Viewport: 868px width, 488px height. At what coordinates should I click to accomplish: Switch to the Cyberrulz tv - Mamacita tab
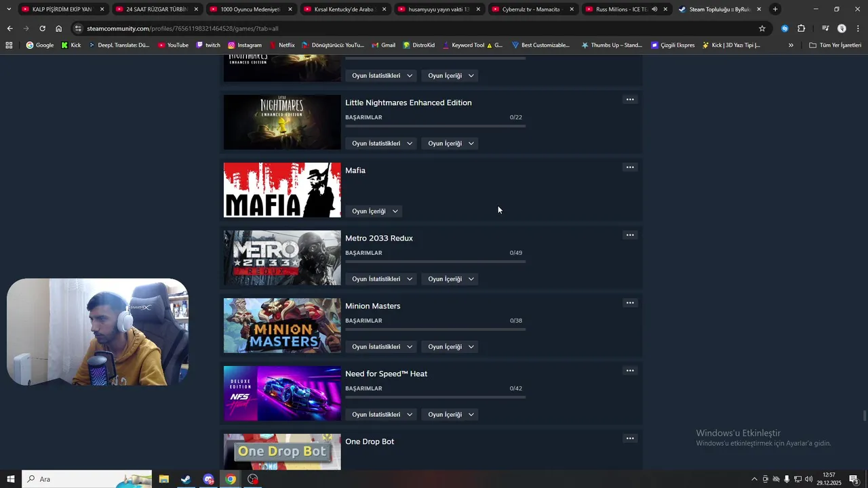coord(532,9)
